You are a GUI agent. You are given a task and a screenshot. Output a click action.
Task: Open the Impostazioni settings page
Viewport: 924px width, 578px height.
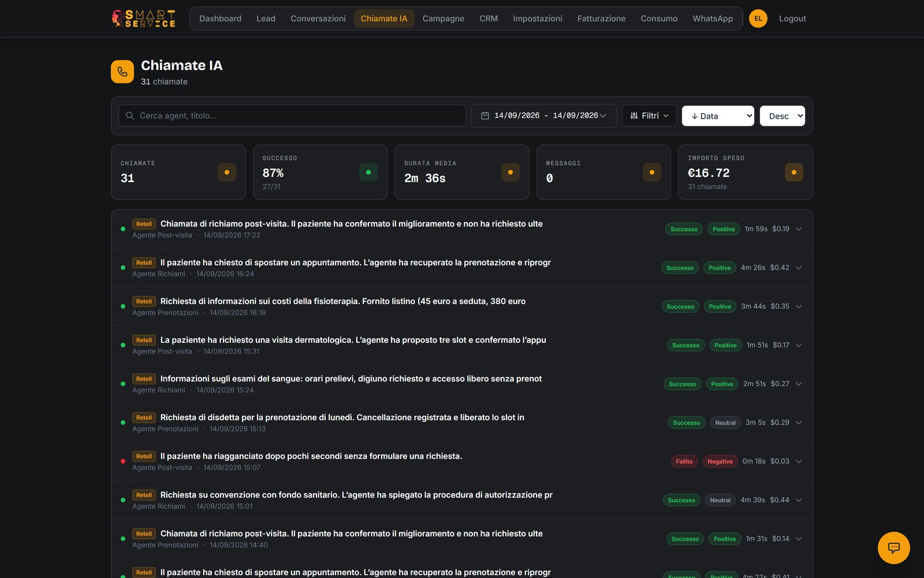coord(537,18)
